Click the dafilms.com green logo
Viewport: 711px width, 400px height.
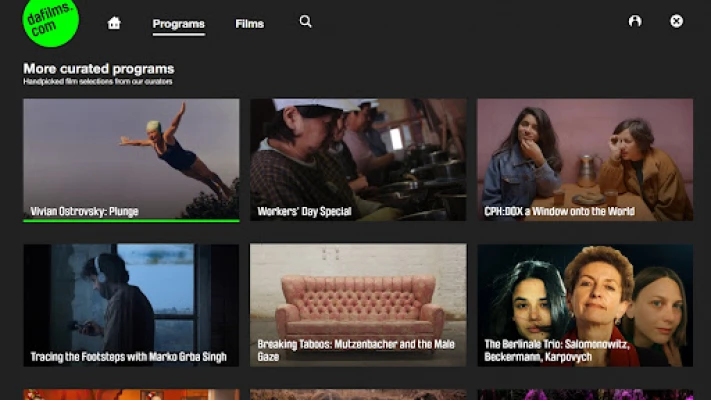[x=50, y=22]
